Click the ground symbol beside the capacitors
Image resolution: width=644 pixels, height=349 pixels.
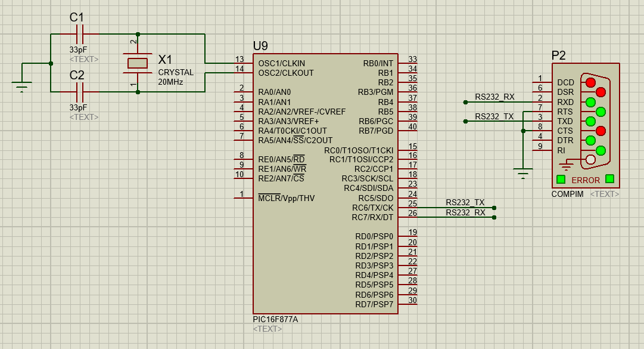tap(21, 87)
